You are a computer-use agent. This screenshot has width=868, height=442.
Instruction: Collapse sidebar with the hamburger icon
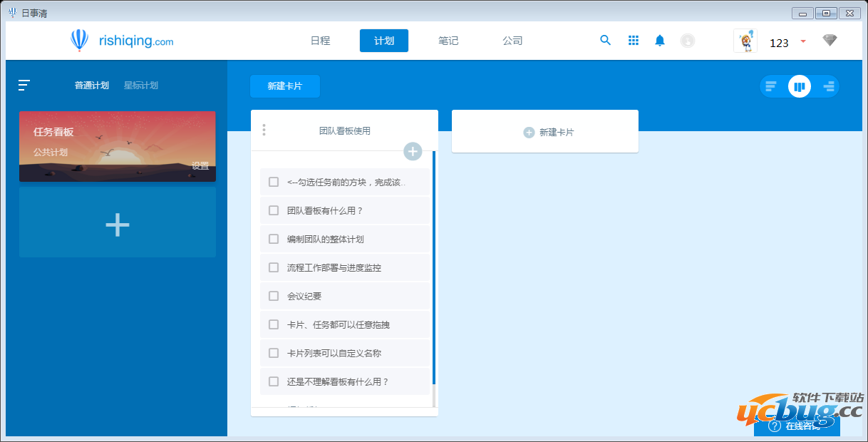coord(24,86)
